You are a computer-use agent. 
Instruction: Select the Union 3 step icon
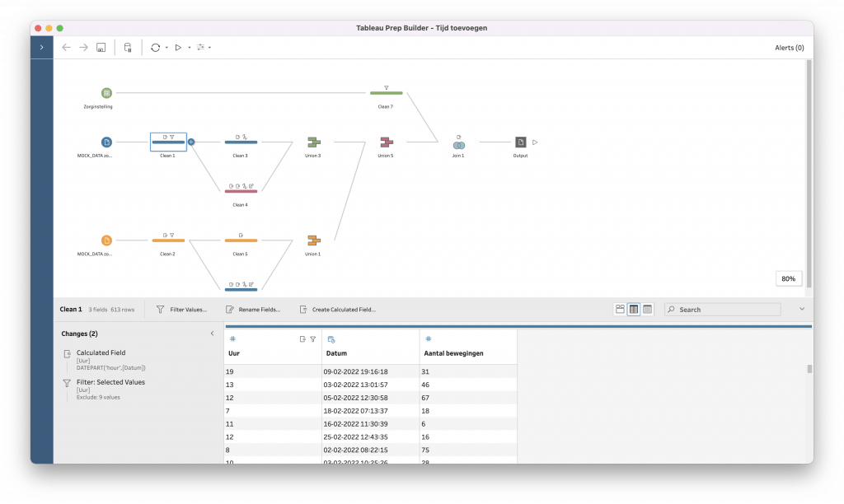tap(312, 142)
